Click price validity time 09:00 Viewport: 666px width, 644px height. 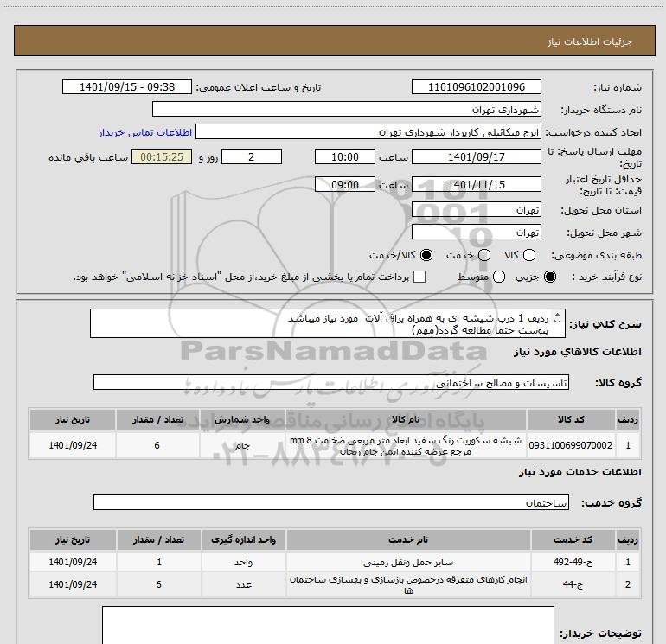pos(345,184)
